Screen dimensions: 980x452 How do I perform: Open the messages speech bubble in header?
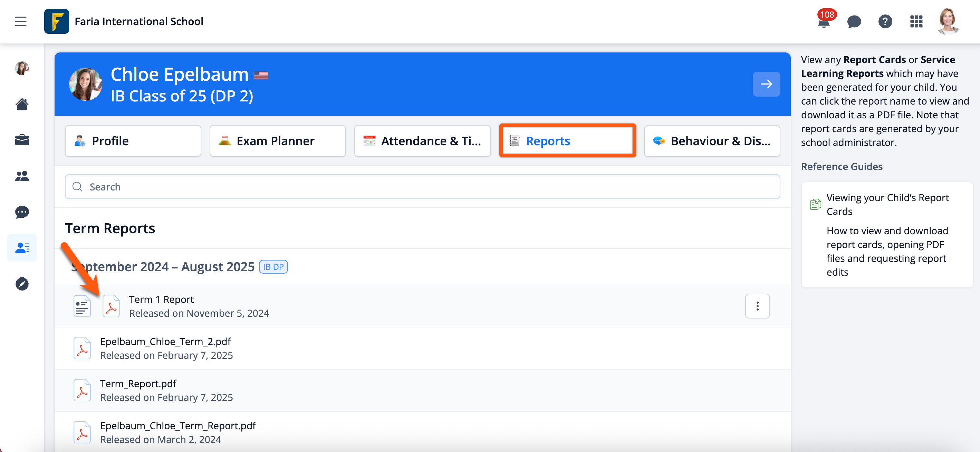click(x=854, y=22)
